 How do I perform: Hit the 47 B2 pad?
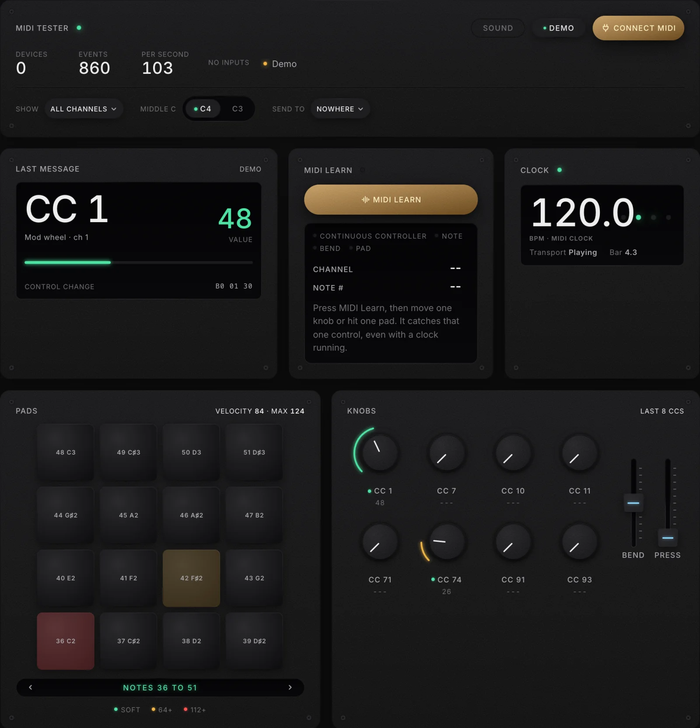click(x=254, y=515)
